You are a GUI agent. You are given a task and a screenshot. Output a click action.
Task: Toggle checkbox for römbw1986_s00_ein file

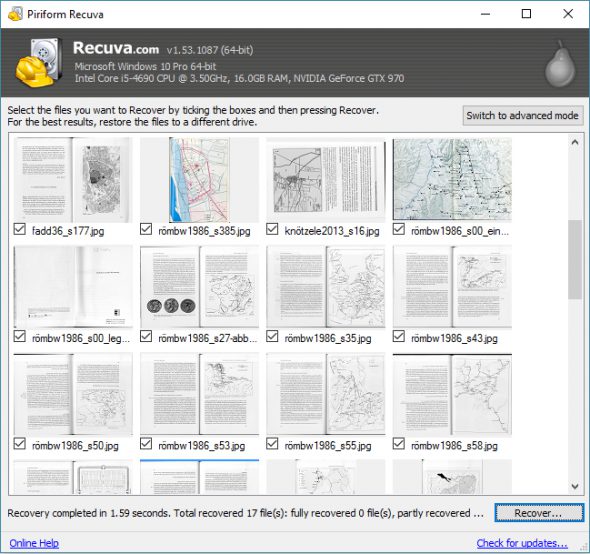pos(398,229)
